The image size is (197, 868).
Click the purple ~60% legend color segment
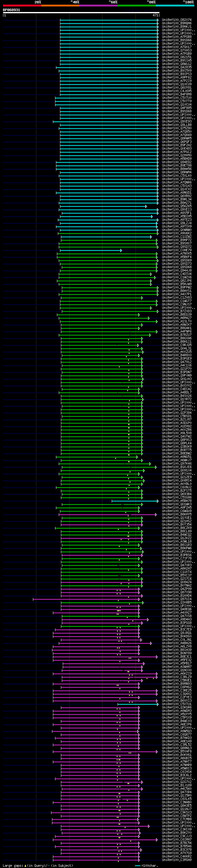[99, 6]
